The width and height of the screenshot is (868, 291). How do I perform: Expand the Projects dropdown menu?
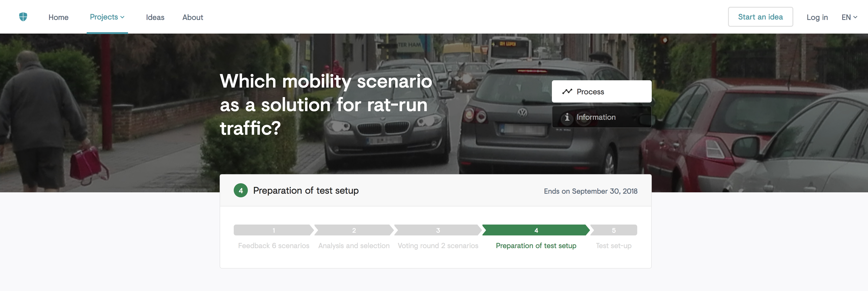pyautogui.click(x=107, y=17)
